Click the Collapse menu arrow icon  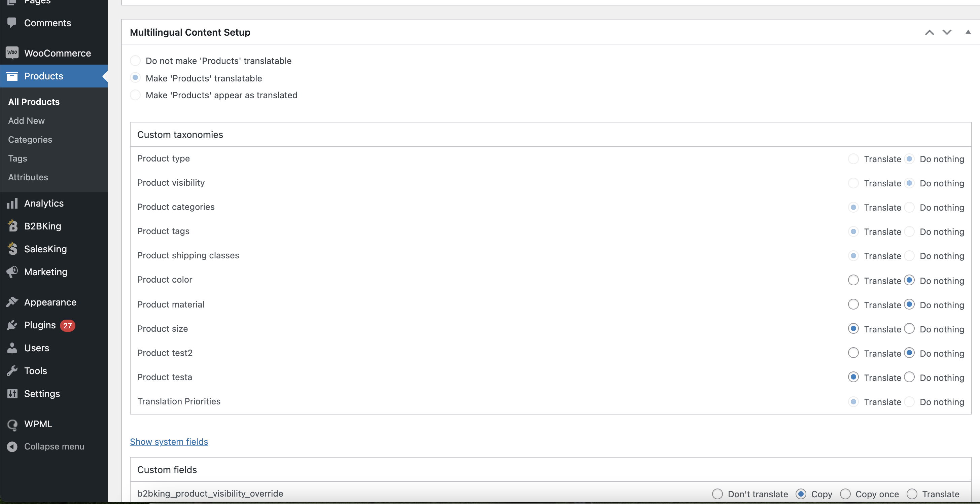tap(12, 446)
